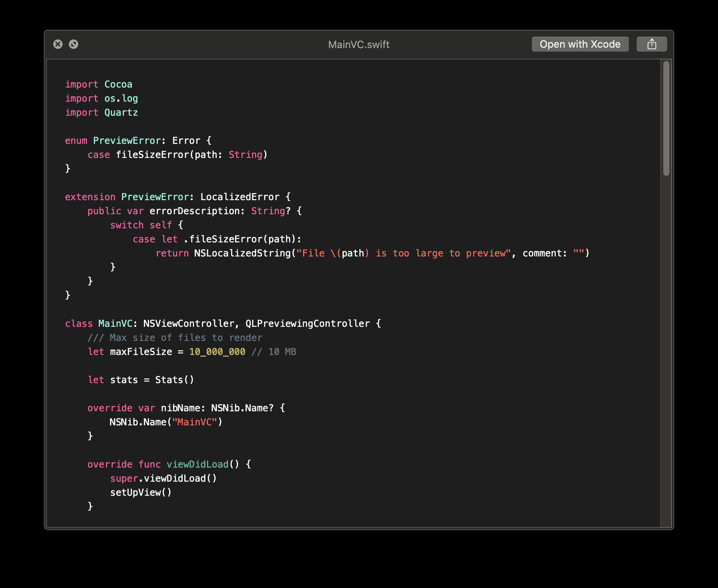718x588 pixels.
Task: Click the full screen expand icon
Action: click(74, 44)
